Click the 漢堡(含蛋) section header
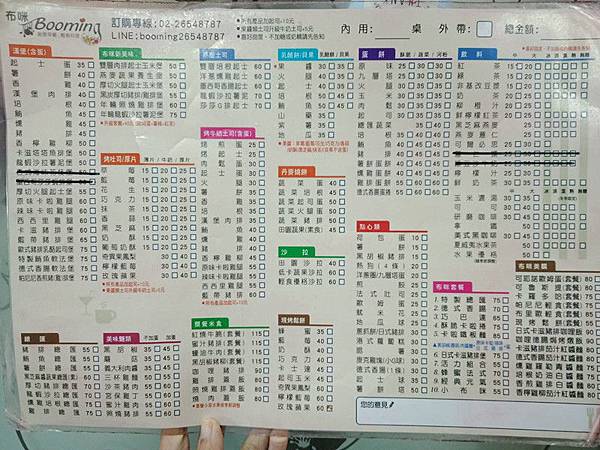Image resolution: width=600 pixels, height=450 pixels. (x=30, y=51)
